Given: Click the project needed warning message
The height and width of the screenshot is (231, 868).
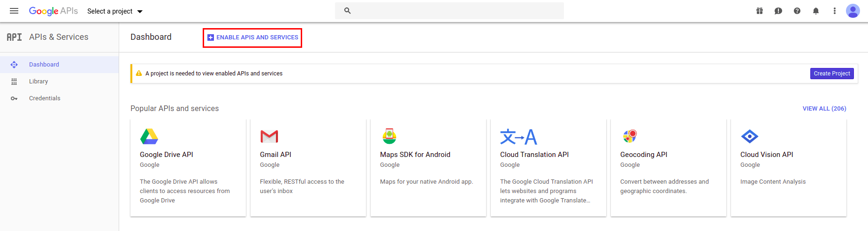Looking at the screenshot, I should click(214, 74).
